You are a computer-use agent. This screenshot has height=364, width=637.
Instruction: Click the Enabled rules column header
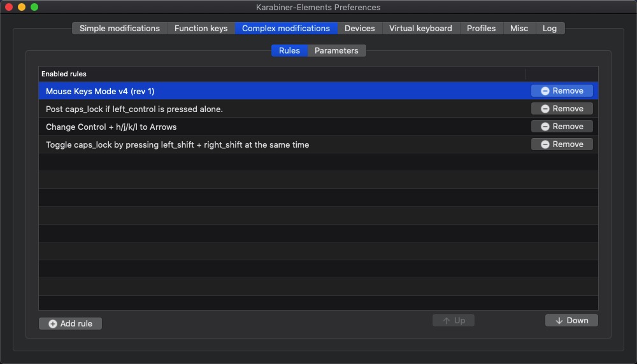(282, 74)
